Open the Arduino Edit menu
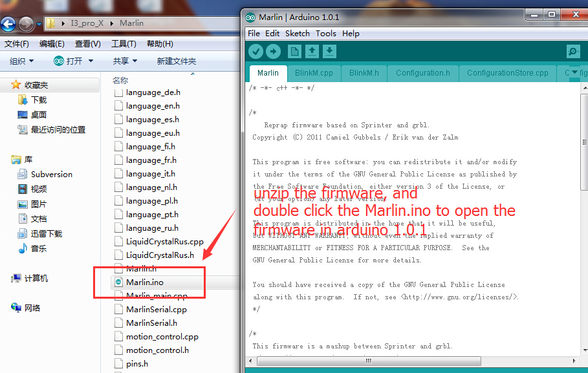Screen dimensions: 588x373 (x=272, y=34)
